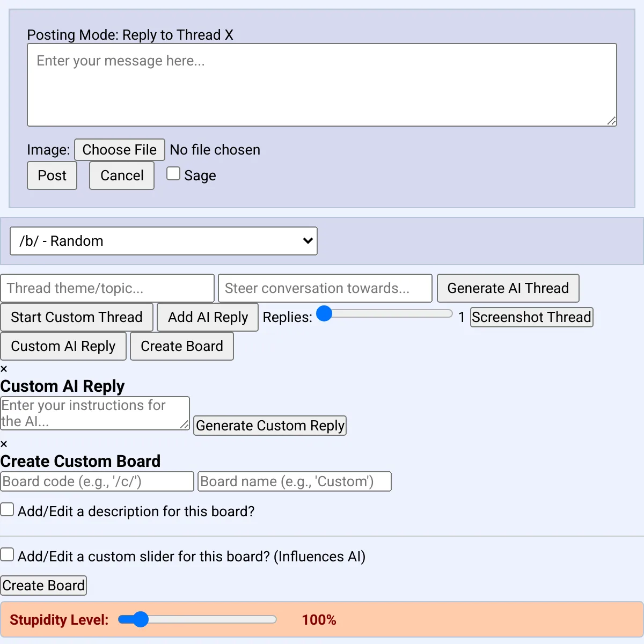The image size is (644, 644).
Task: Open the Custom AI Reply panel button
Action: pyautogui.click(x=63, y=346)
